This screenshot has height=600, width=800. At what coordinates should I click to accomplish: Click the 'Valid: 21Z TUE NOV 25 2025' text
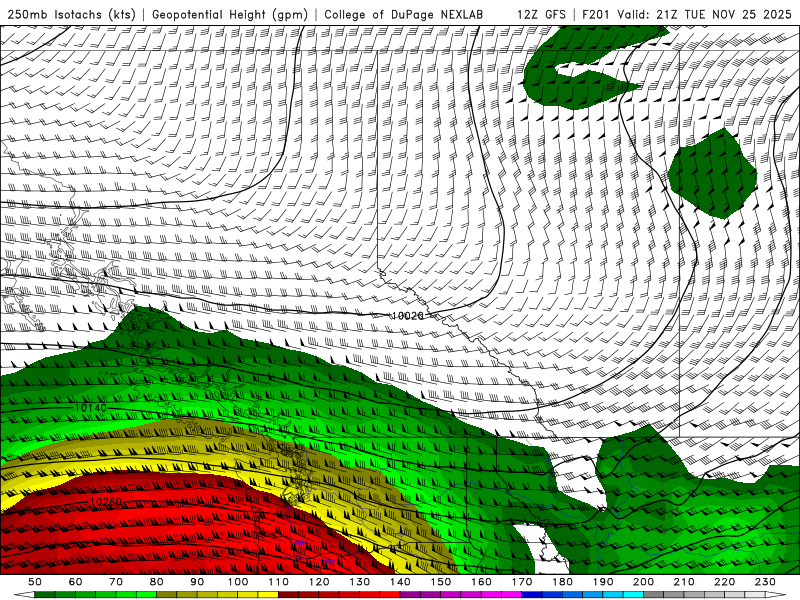click(x=707, y=15)
